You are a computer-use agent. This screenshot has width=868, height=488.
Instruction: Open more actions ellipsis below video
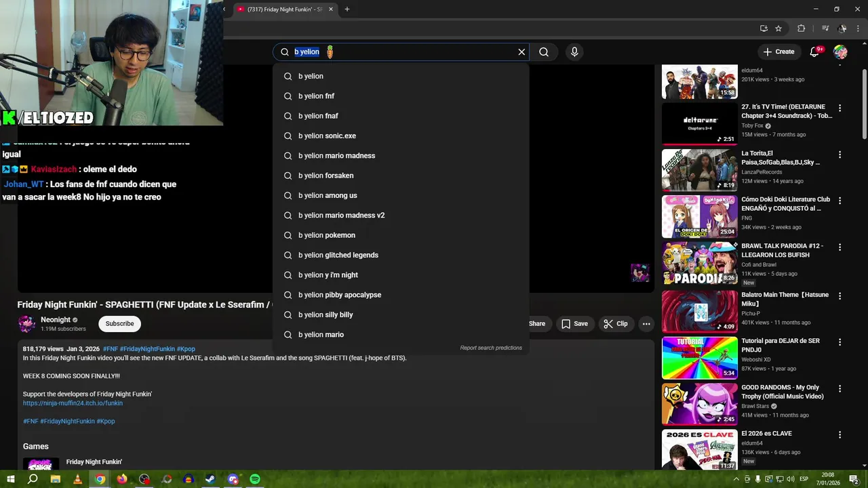point(646,324)
